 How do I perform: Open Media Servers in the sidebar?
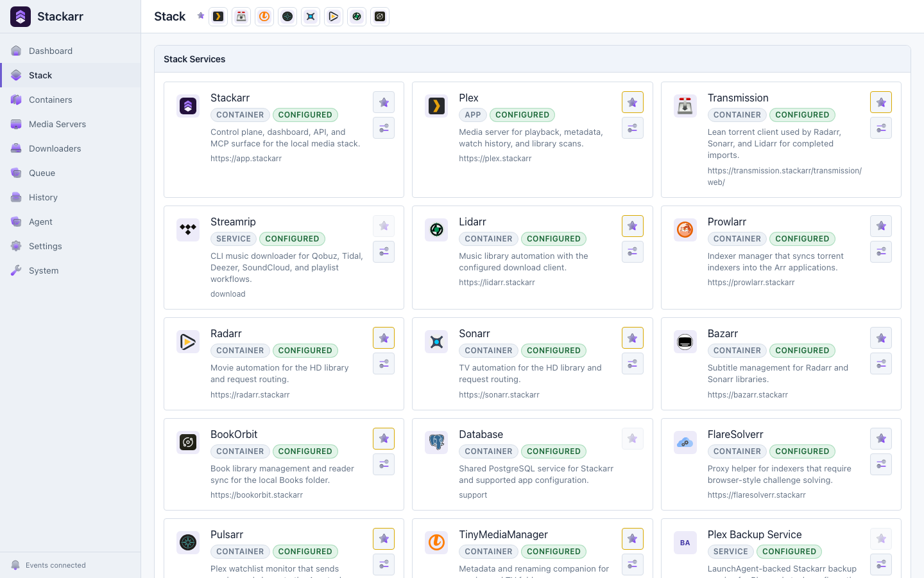click(71, 124)
